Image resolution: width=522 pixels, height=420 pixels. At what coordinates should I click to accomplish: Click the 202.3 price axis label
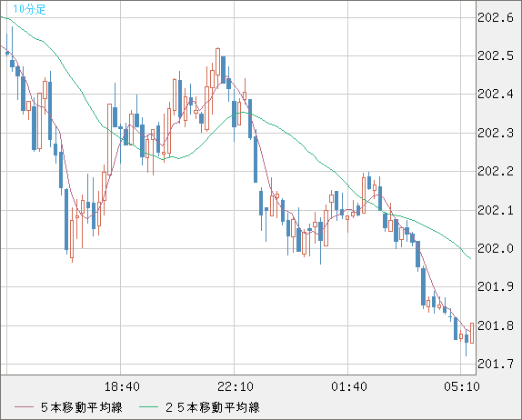pos(496,133)
